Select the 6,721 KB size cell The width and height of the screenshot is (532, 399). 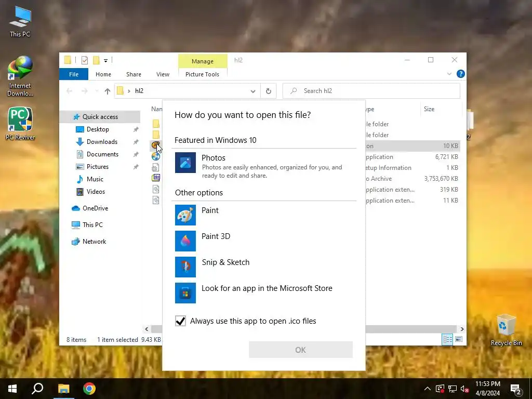pos(446,157)
